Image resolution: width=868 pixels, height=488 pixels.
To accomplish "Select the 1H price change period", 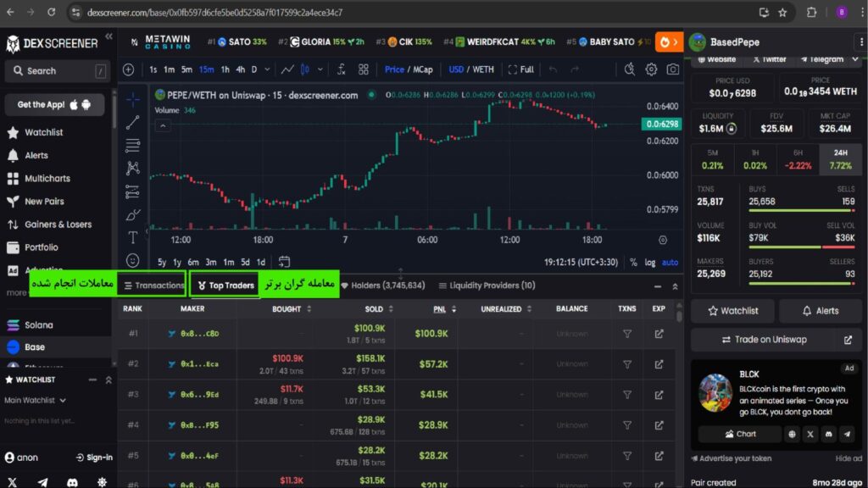I will tap(755, 159).
